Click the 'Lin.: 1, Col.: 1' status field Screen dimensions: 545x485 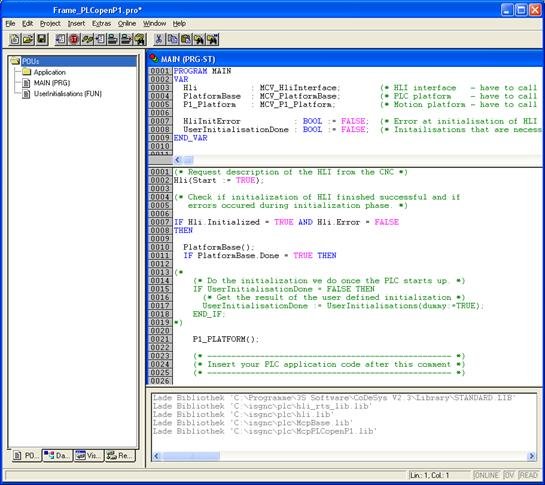click(439, 475)
